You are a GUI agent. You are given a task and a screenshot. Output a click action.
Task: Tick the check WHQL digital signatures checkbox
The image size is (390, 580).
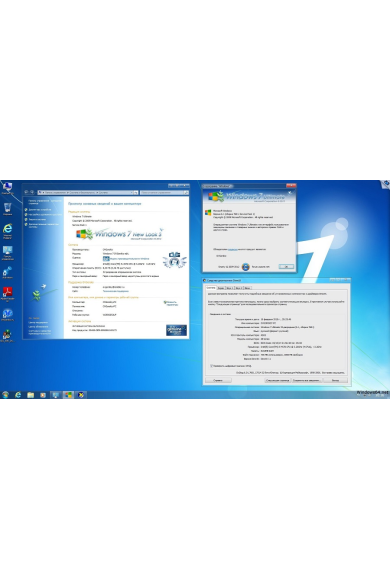[x=211, y=366]
